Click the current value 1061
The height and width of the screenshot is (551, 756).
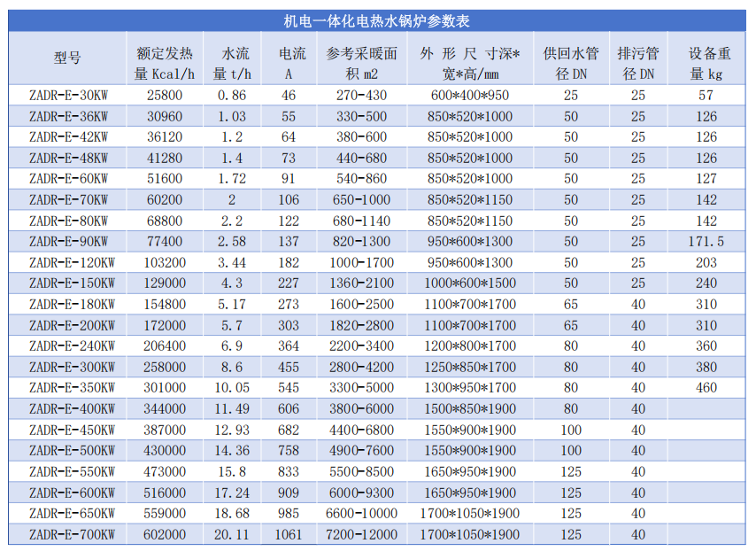coord(289,534)
